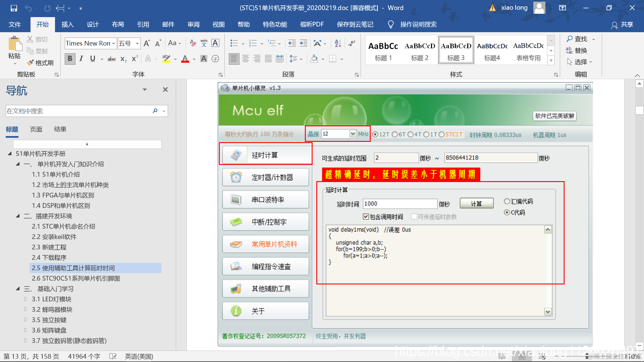Click the bullet list icon

234,43
